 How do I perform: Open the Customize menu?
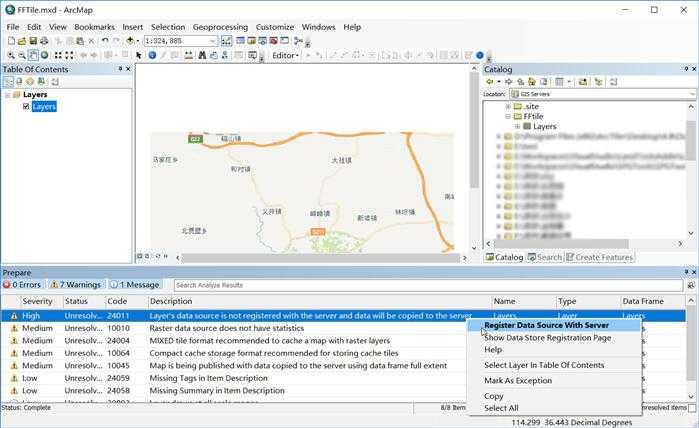click(x=275, y=27)
